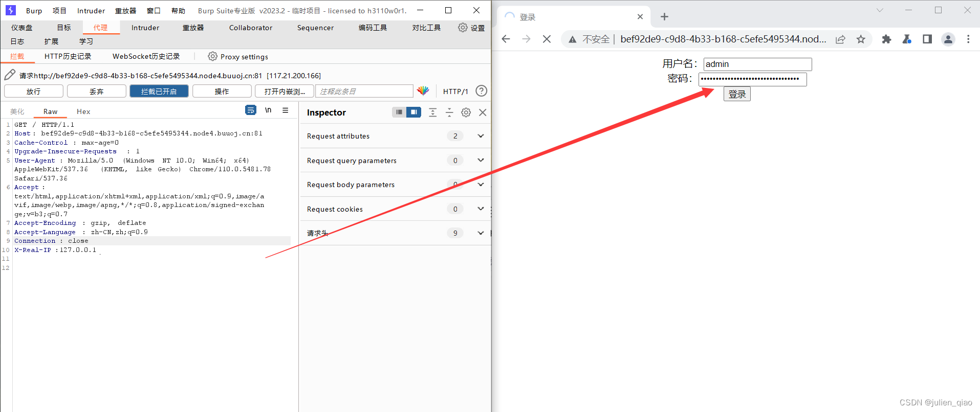Screen dimensions: 980x412
Task: Toggle show non-printable characters (\n)
Action: click(268, 110)
